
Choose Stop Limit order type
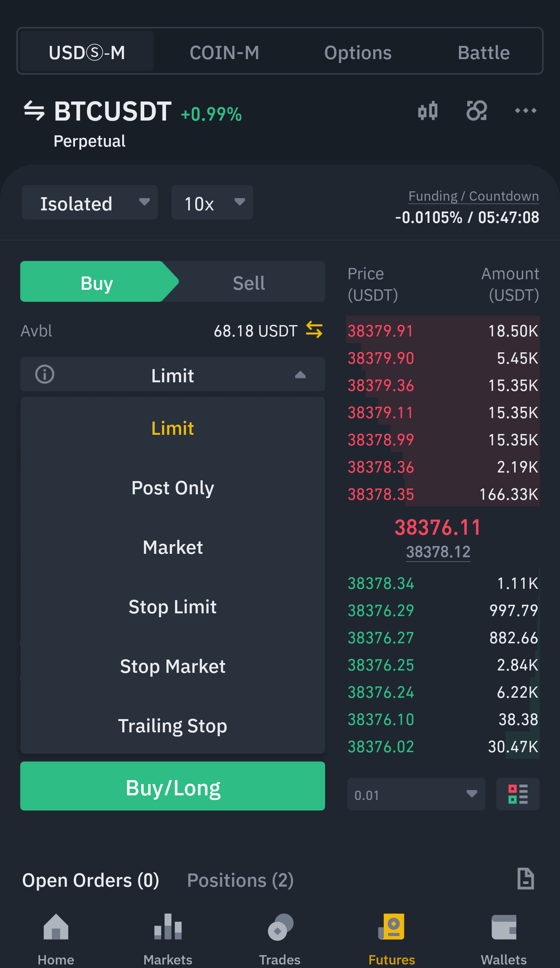[x=173, y=607]
